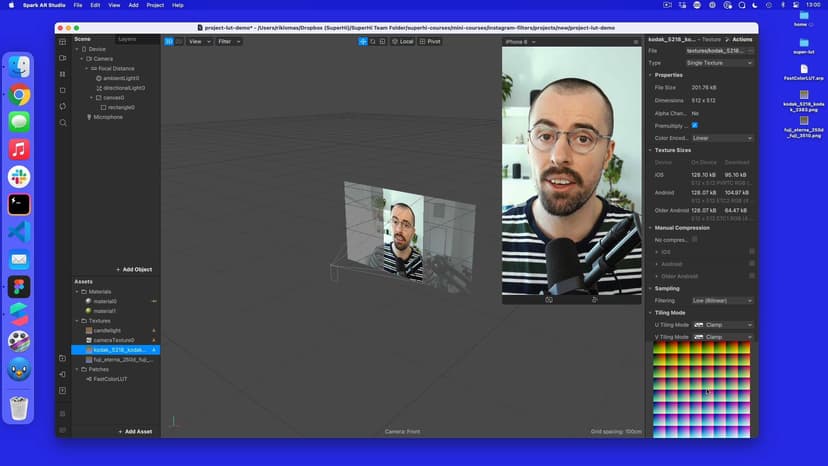
Task: Click the add-window icon in lower left toolbar
Action: pyautogui.click(x=62, y=358)
